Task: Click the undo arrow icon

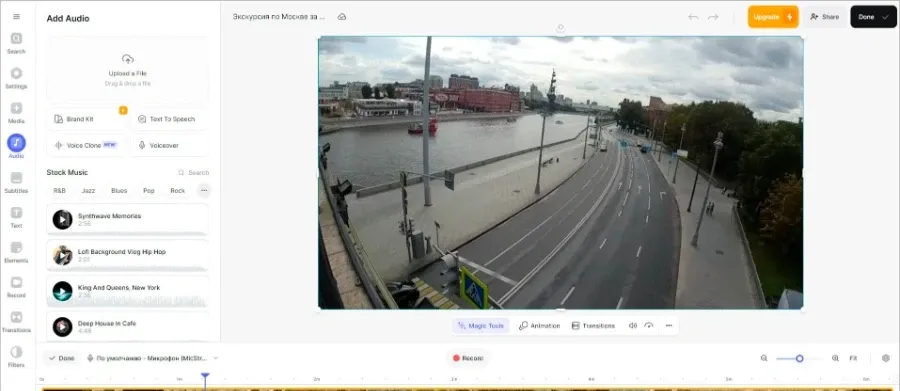Action: point(693,17)
